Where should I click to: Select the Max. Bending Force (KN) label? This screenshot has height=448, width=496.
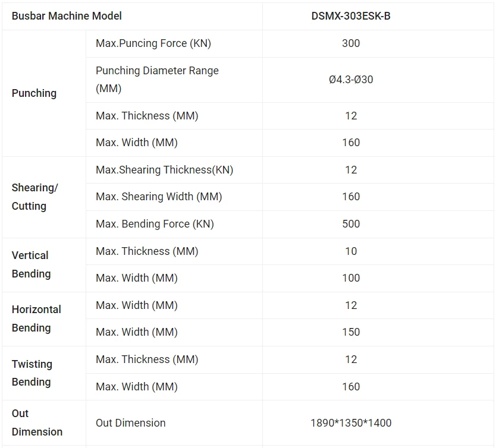pos(155,224)
